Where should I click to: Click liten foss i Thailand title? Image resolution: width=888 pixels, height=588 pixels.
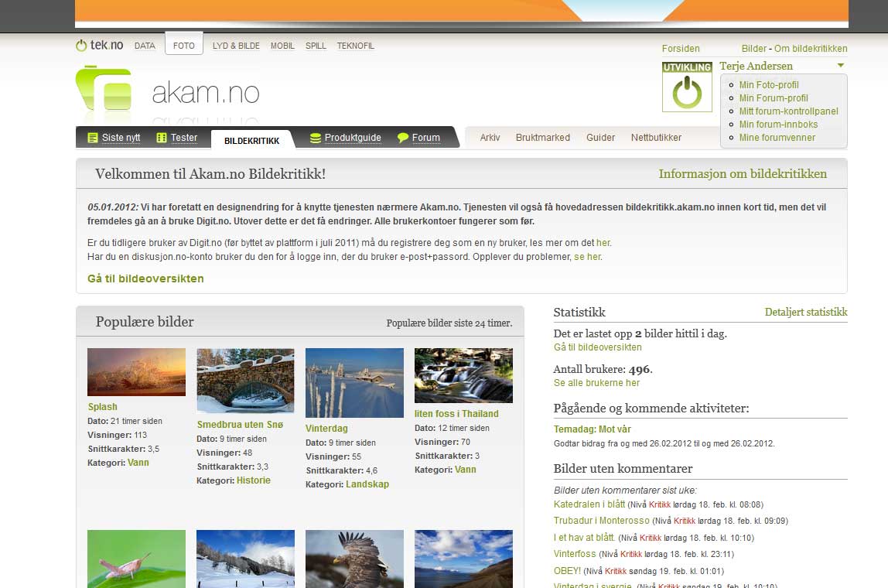tap(456, 413)
